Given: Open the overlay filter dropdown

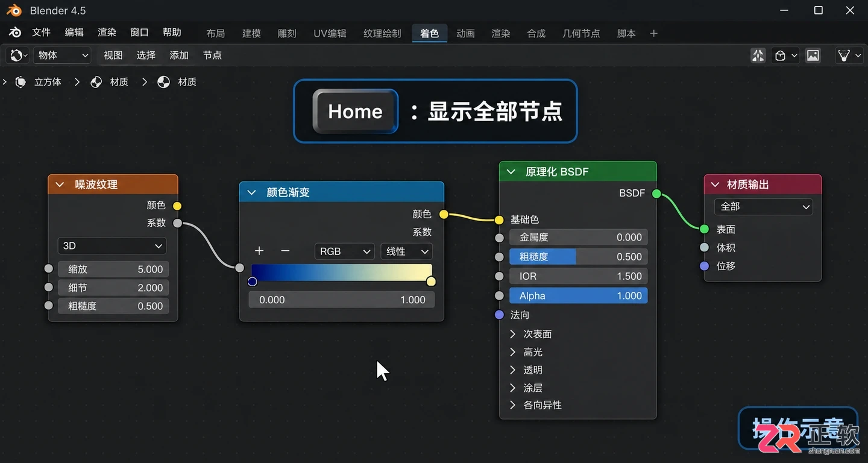Looking at the screenshot, I should coord(849,55).
